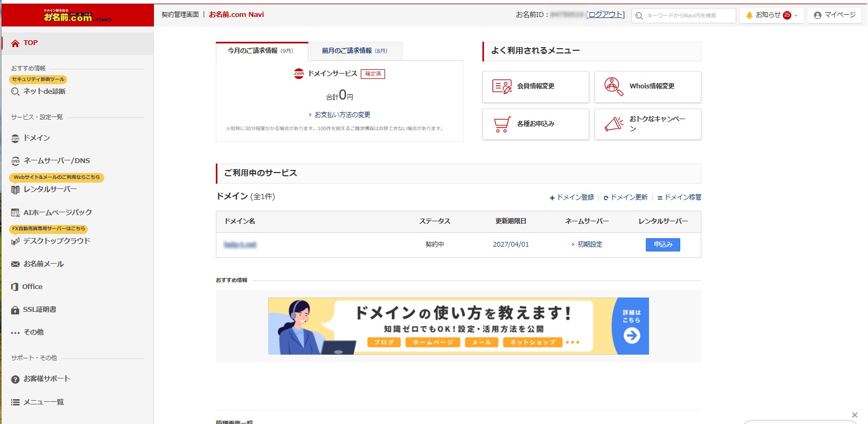
Task: Click the メニュー一覧 list icon
Action: pyautogui.click(x=15, y=402)
